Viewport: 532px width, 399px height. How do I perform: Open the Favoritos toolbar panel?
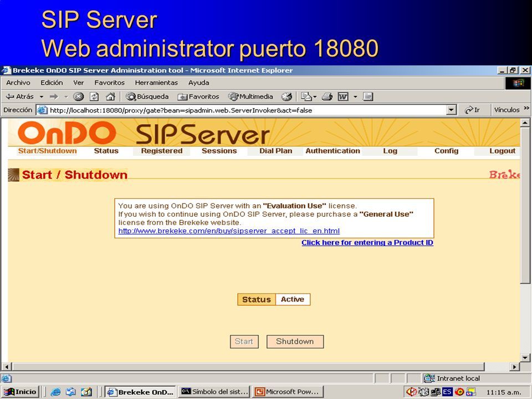[x=198, y=96]
